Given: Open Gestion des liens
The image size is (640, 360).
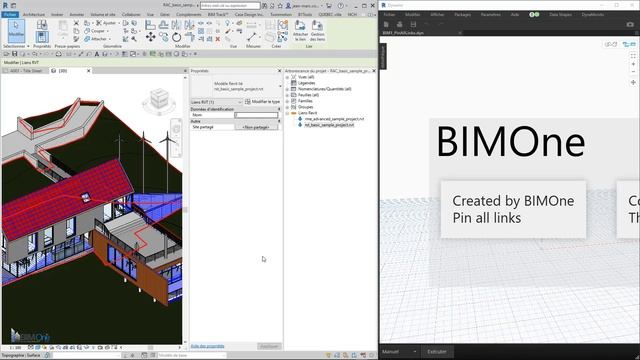Looking at the screenshot, I should (317, 30).
